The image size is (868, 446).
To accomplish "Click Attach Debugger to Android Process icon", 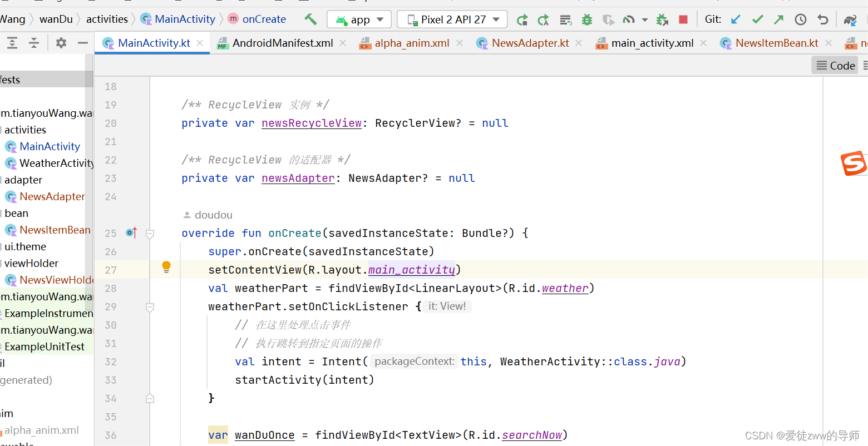I will (x=662, y=20).
